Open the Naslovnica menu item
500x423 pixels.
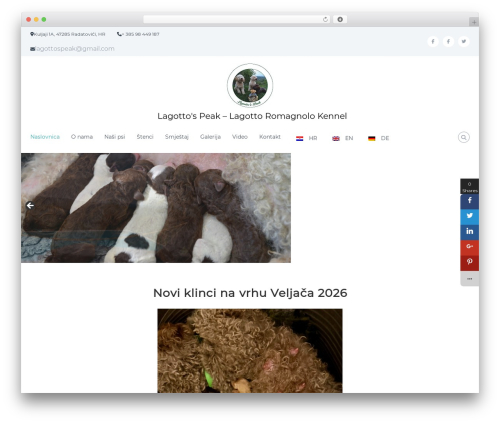45,137
